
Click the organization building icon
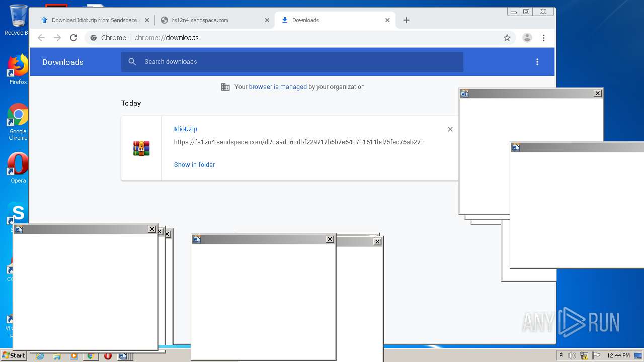225,87
